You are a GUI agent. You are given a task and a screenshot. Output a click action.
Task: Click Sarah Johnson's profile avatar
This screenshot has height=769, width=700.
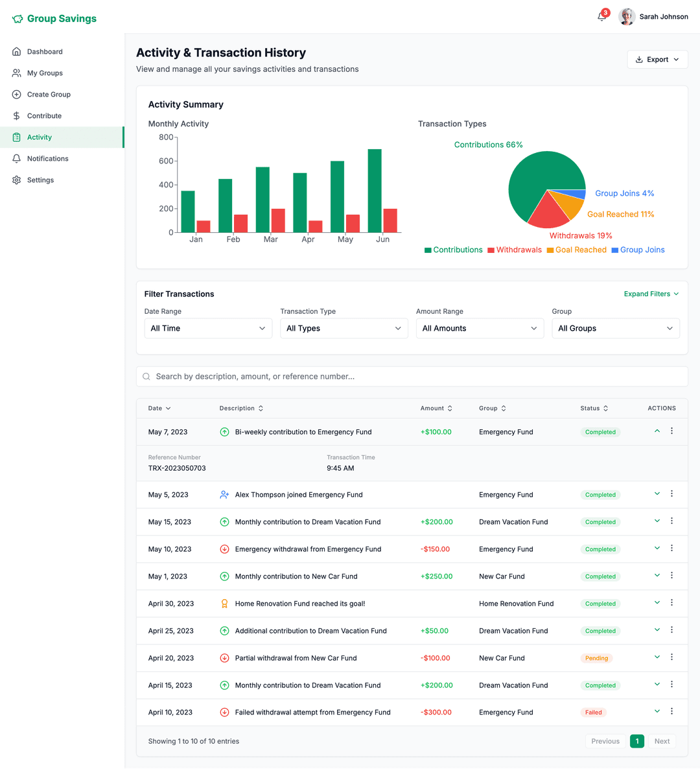point(627,17)
